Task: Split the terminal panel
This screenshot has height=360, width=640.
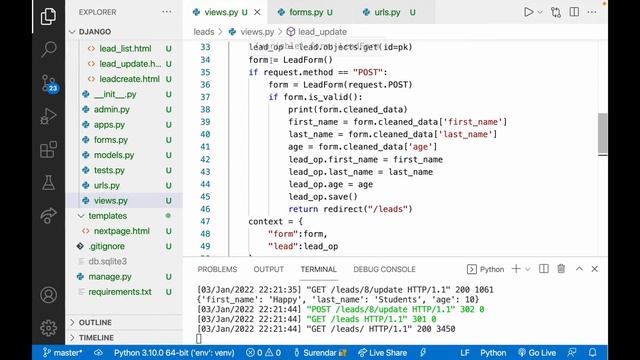Action: pos(544,269)
